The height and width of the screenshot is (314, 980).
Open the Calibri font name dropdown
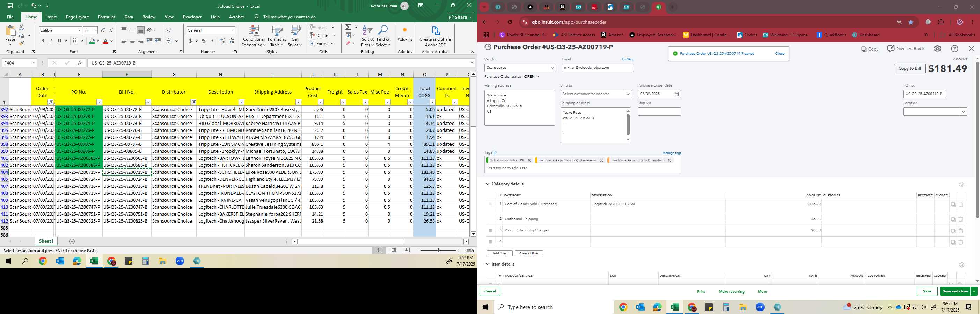point(80,30)
